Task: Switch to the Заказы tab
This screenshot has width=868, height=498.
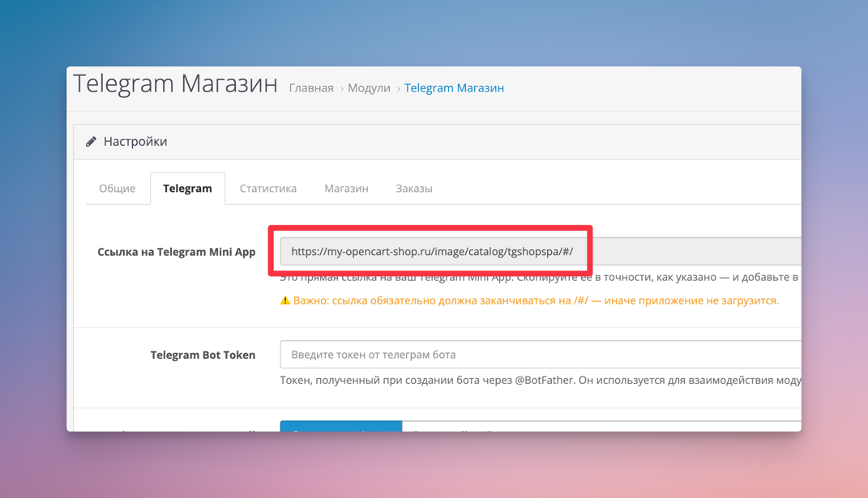Action: [414, 188]
